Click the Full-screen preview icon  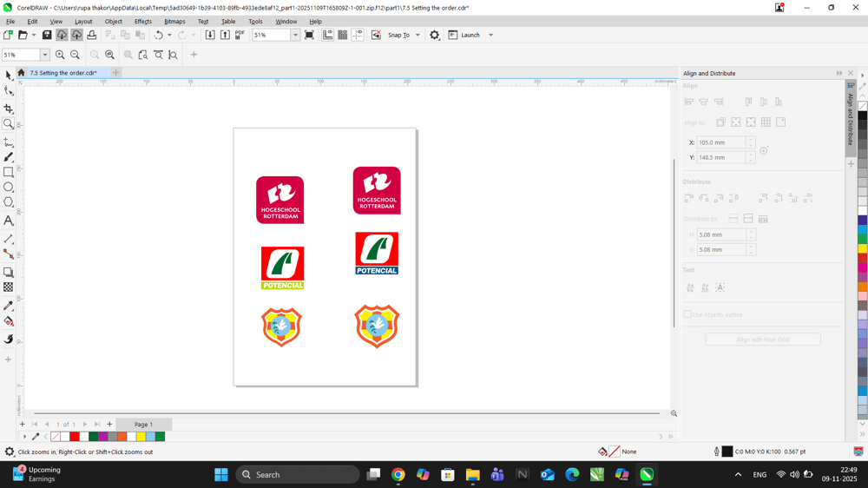310,35
